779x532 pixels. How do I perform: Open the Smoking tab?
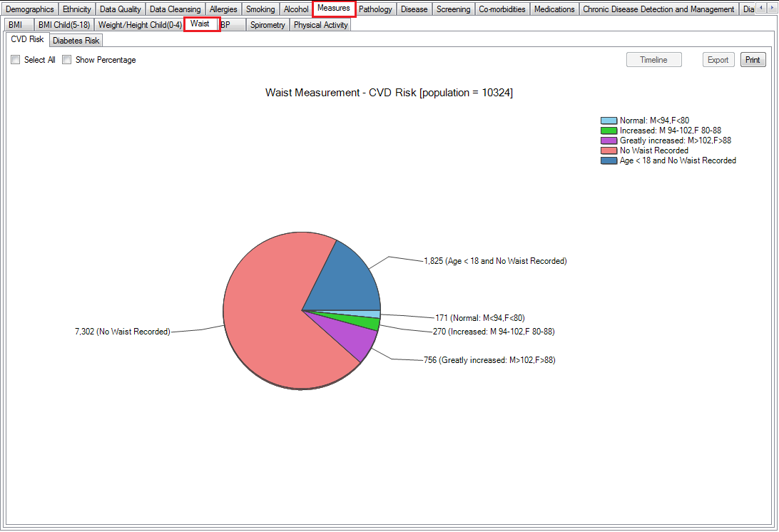(260, 9)
